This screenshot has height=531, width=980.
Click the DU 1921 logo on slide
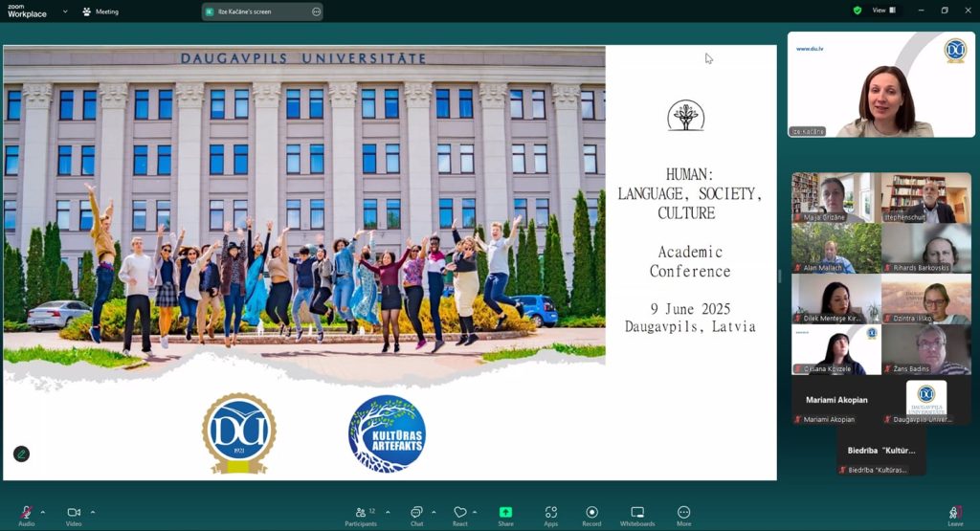(x=238, y=432)
